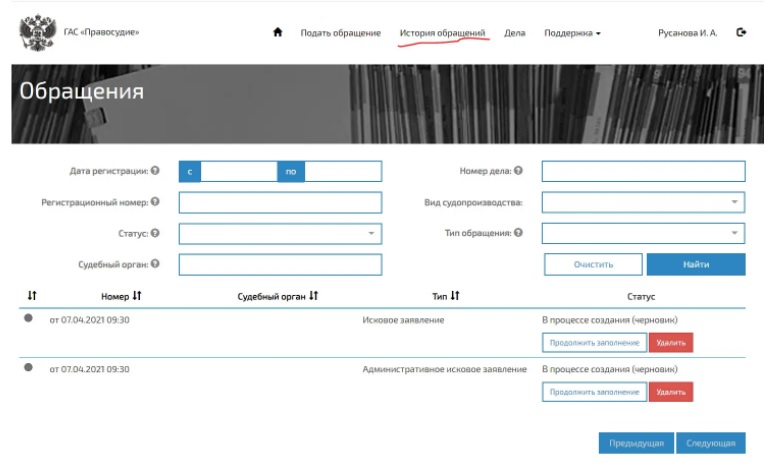
Task: Show help for Номер дела
Action: pyautogui.click(x=518, y=170)
